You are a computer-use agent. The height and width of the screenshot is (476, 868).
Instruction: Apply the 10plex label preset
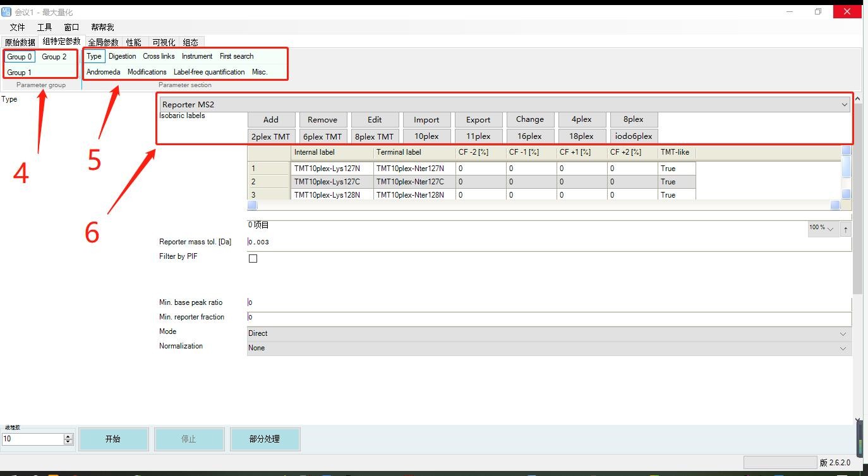tap(426, 136)
